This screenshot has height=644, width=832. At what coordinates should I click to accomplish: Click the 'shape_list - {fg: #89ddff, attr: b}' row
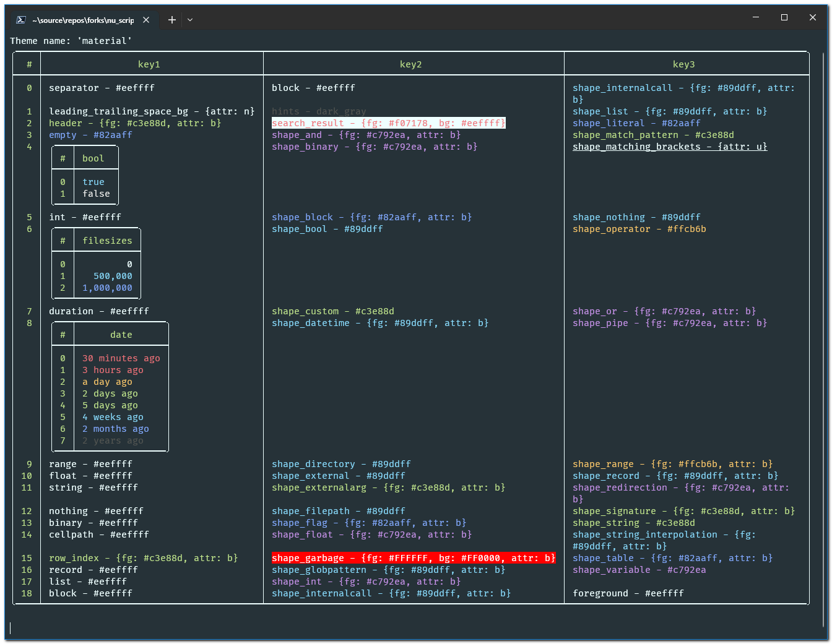(x=670, y=111)
